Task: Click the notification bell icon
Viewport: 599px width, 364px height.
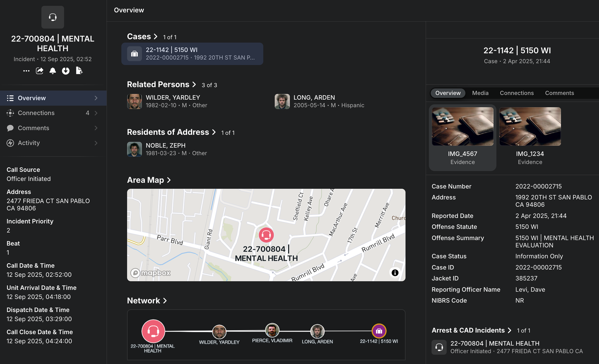Action: 52,71
